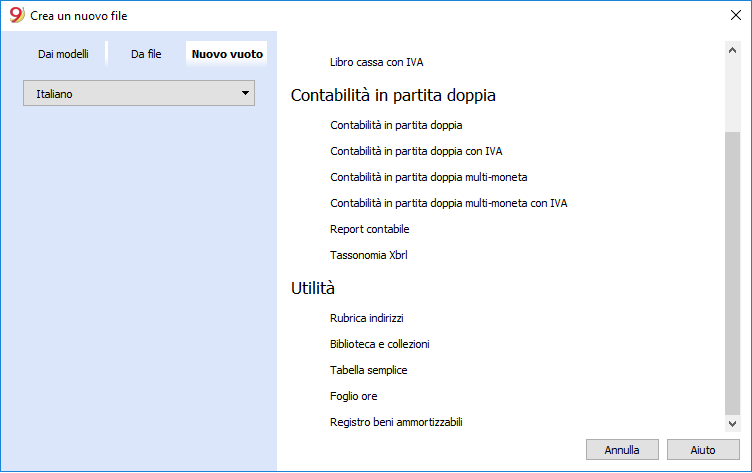Select the Nuovo vuoto tab
The width and height of the screenshot is (752, 473).
(x=227, y=54)
